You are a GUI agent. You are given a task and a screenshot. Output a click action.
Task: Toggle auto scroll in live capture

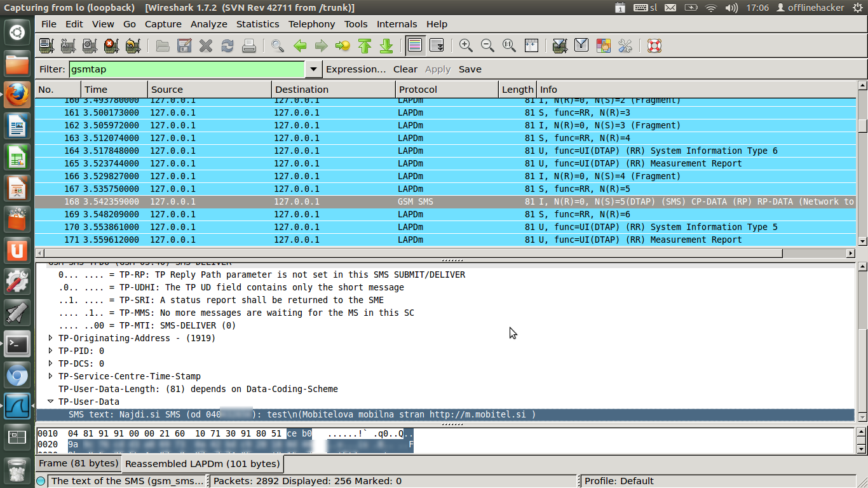pos(437,46)
